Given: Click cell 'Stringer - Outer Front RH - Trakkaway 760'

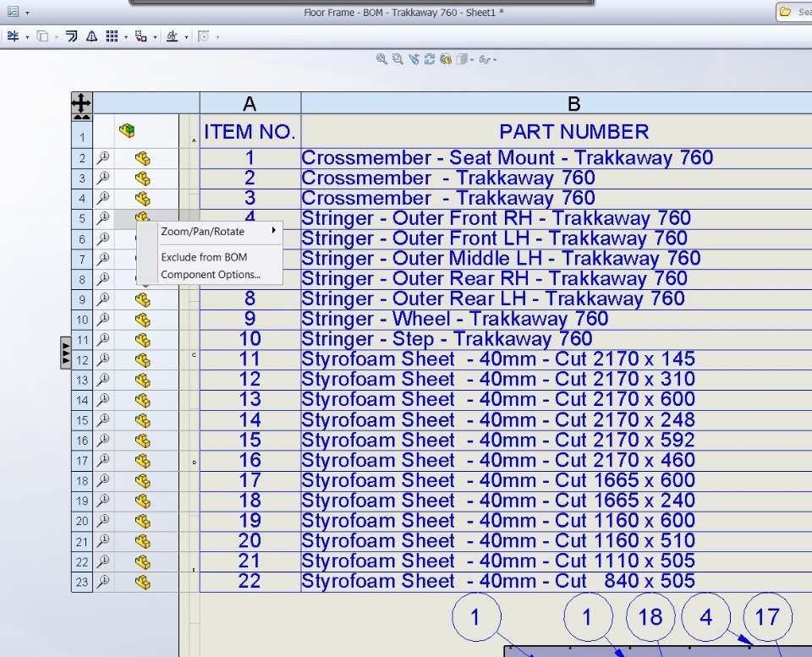Looking at the screenshot, I should (x=557, y=218).
